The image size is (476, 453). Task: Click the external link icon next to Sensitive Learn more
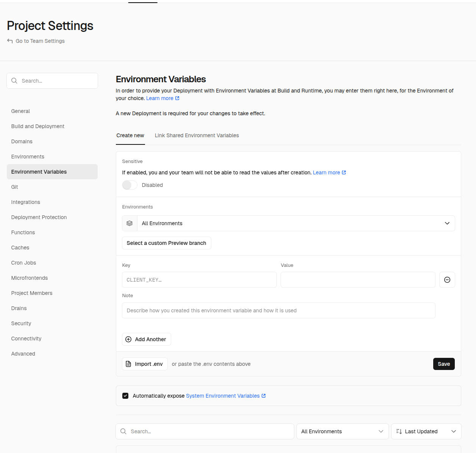[344, 172]
